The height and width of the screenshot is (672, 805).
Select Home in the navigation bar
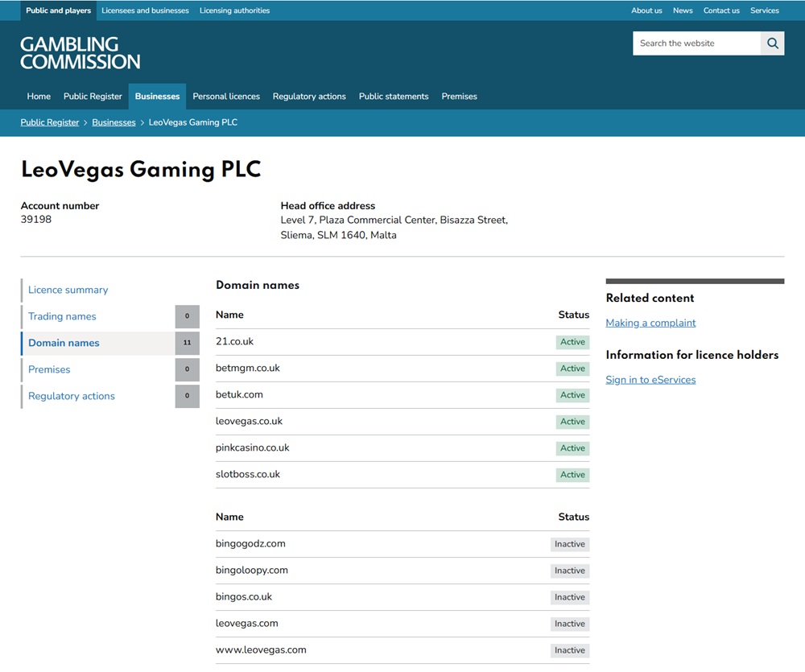[x=39, y=96]
